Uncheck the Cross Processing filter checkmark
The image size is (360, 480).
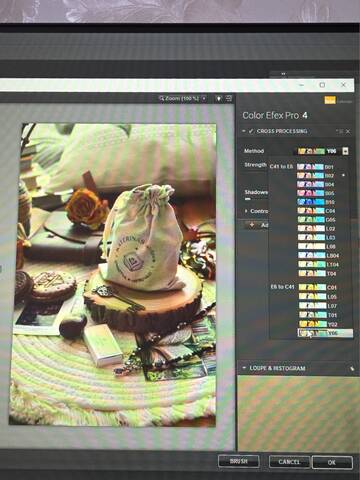[x=251, y=131]
